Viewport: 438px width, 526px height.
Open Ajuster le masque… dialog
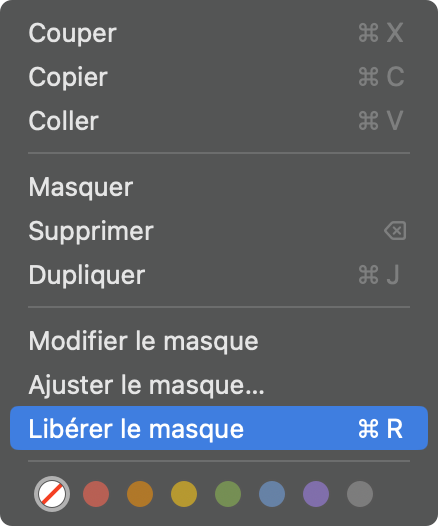(x=219, y=385)
